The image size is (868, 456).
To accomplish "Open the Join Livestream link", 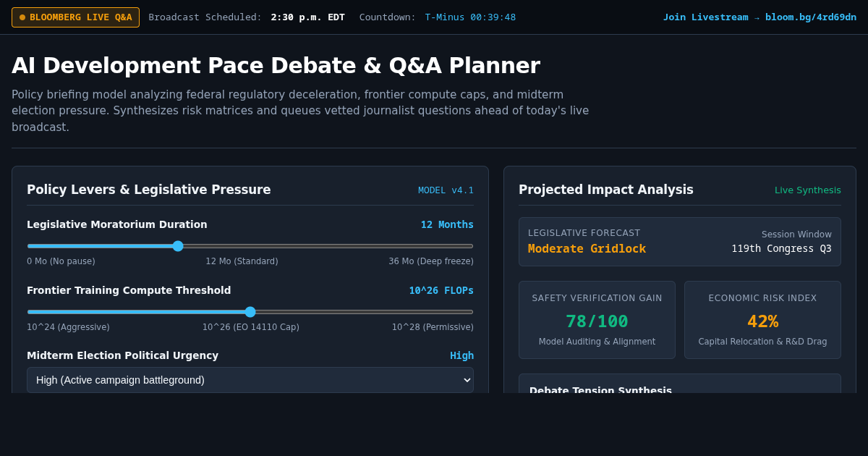I will (759, 17).
